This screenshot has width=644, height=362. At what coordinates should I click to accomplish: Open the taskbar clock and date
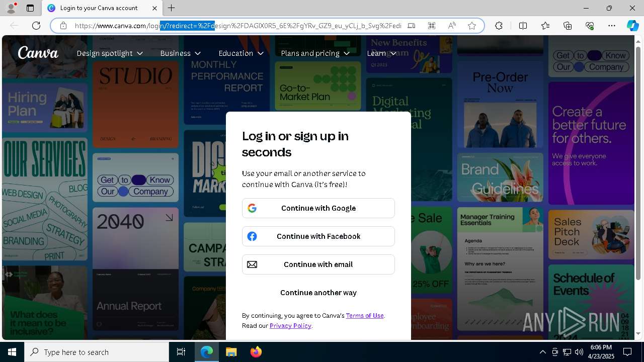tap(601, 352)
